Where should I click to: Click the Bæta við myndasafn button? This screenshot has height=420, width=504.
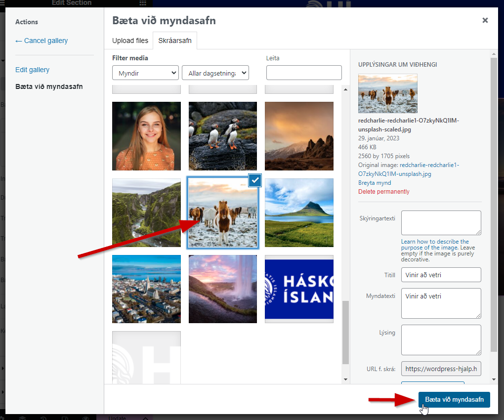[454, 399]
